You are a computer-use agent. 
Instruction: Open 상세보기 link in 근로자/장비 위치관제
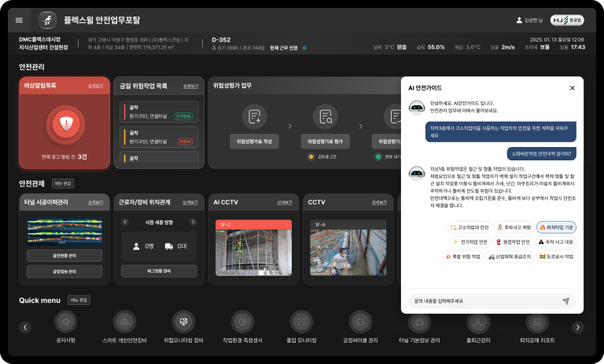click(x=190, y=203)
